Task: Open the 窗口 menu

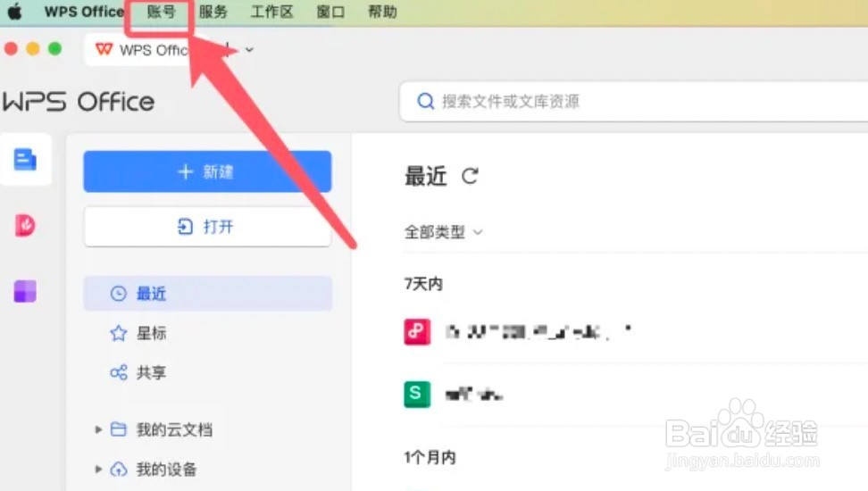Action: pyautogui.click(x=330, y=12)
